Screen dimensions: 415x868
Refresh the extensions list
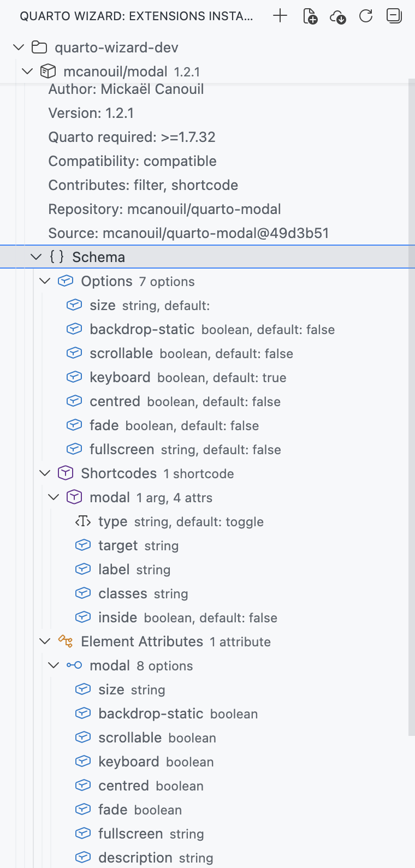365,16
